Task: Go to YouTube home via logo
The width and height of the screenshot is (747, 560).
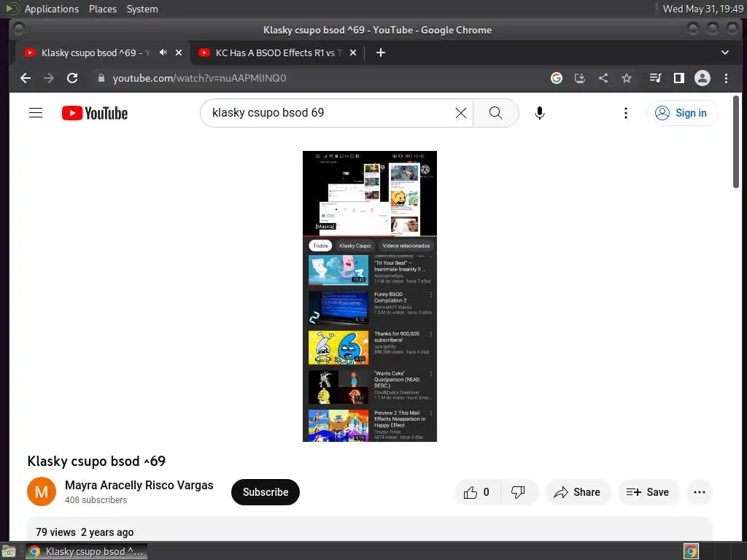Action: 95,113
